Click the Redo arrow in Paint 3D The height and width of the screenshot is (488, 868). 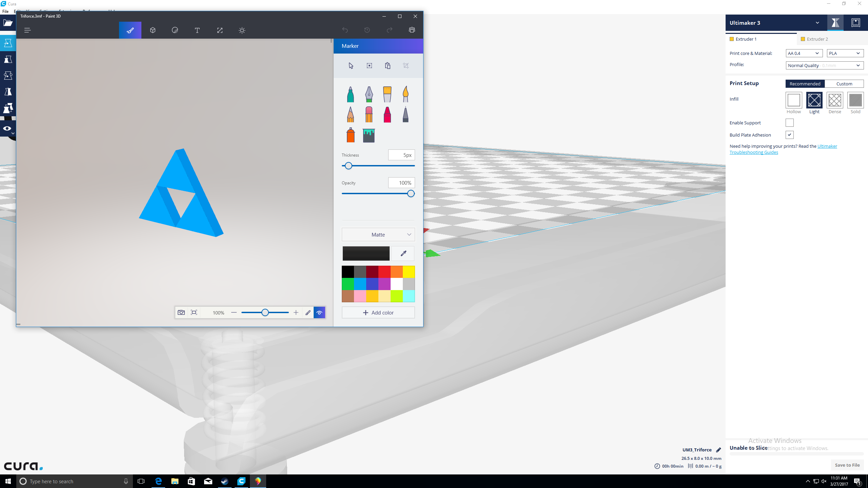coord(390,30)
